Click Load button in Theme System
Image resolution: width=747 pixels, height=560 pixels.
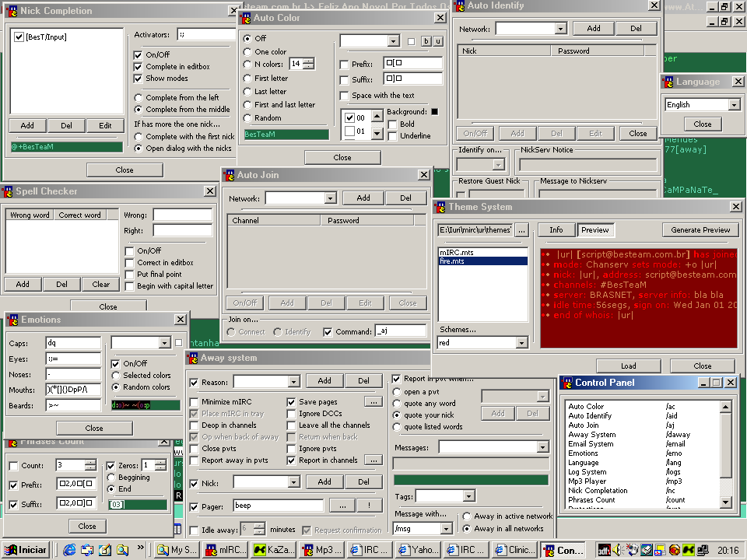629,366
